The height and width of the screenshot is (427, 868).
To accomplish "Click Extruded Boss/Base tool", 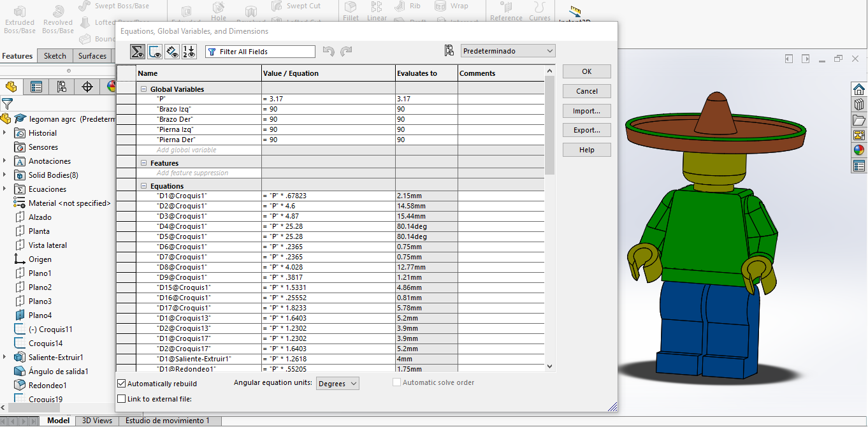I will click(20, 18).
